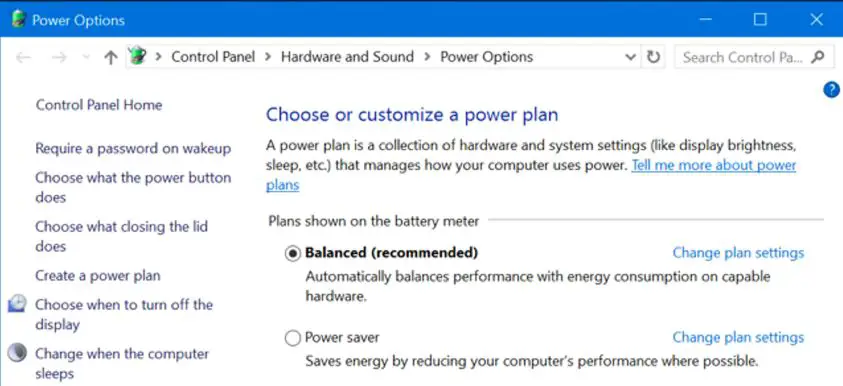Expand the chevron after Control Panel breadcrumb
The height and width of the screenshot is (386, 843).
tap(268, 57)
